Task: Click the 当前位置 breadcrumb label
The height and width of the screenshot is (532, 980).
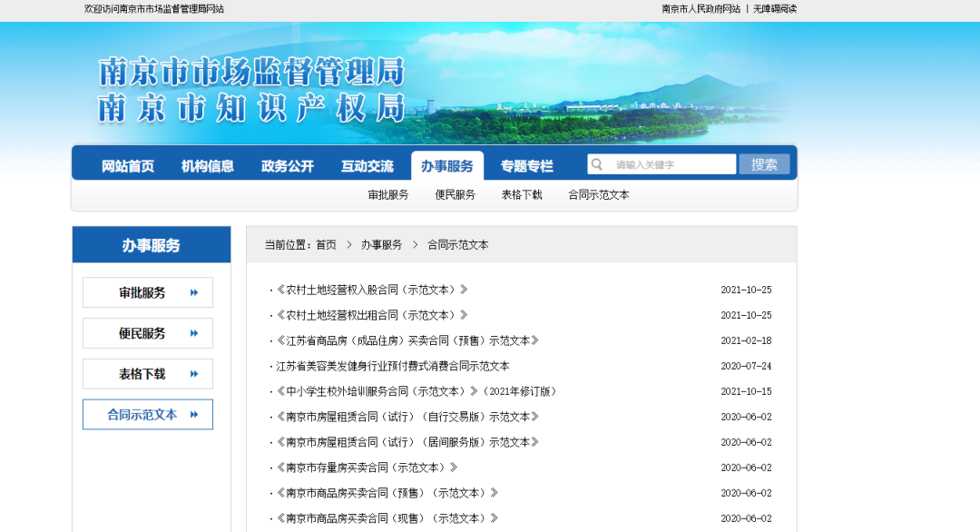Action: [288, 245]
